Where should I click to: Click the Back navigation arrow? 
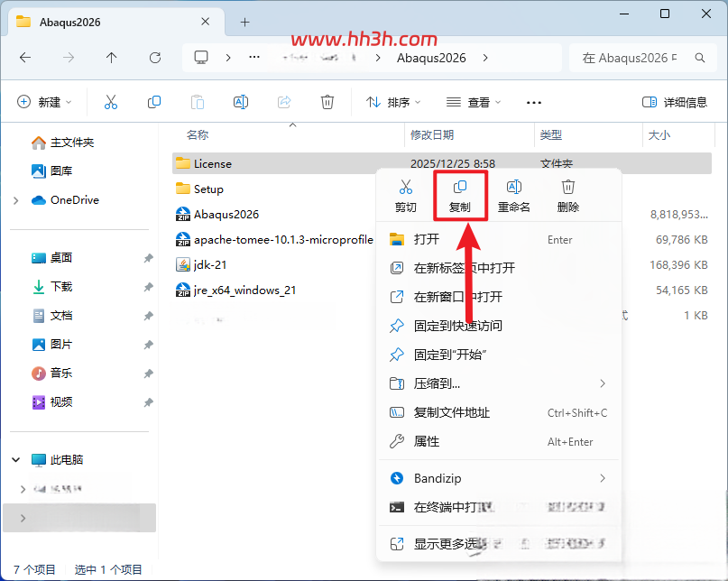click(25, 58)
